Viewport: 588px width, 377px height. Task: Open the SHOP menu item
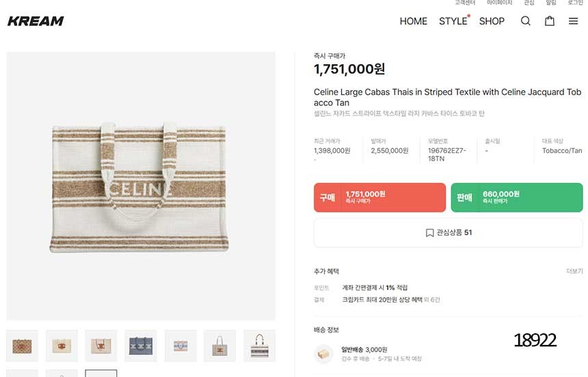pyautogui.click(x=492, y=21)
